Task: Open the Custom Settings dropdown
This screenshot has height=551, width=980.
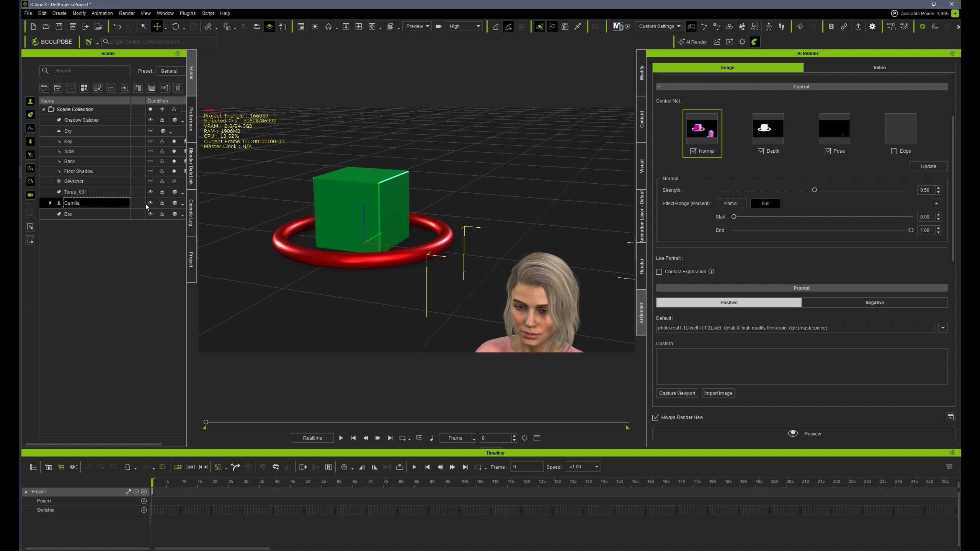Action: tap(659, 26)
